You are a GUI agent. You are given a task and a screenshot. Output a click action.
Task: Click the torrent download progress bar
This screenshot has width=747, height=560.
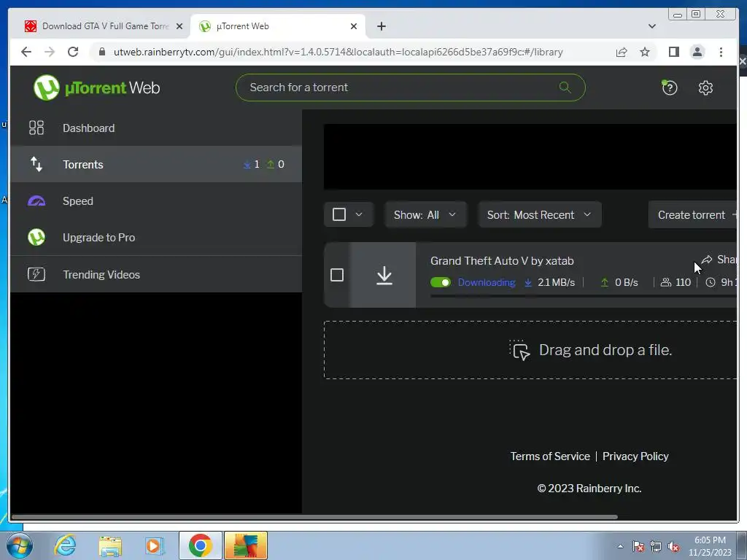[583, 296]
